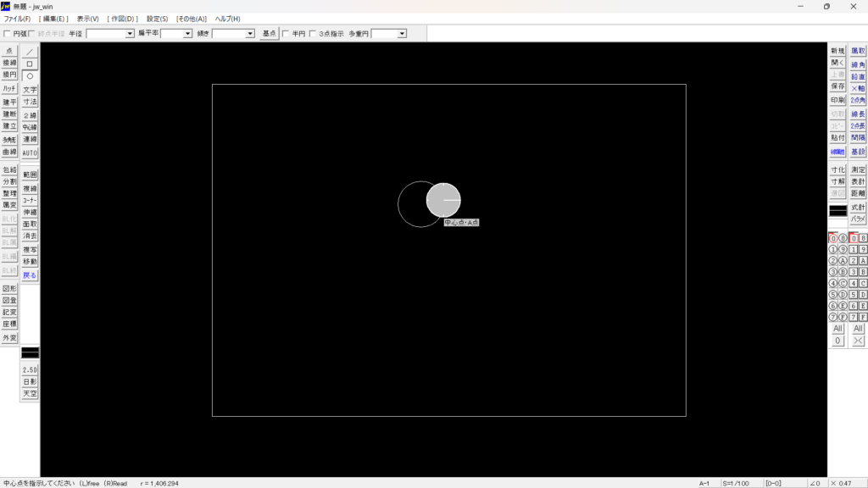Select the line tool (／) in left toolbar
Screen dimensions: 868x488
pyautogui.click(x=30, y=52)
